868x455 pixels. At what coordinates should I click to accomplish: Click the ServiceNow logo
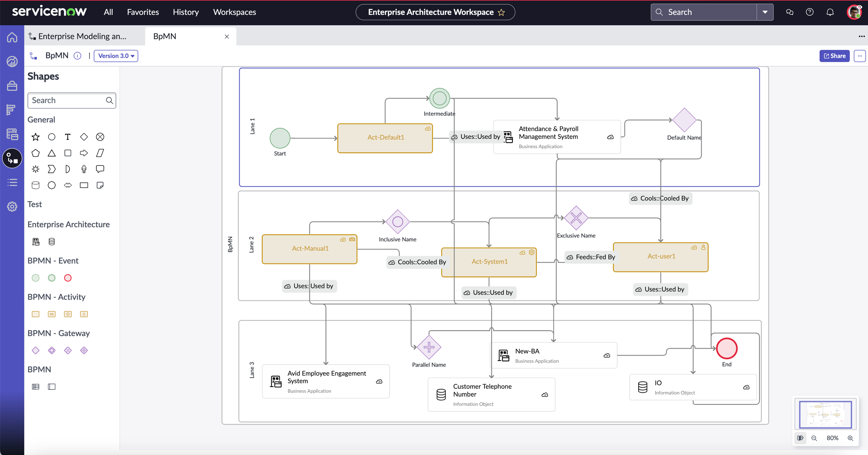pyautogui.click(x=49, y=12)
